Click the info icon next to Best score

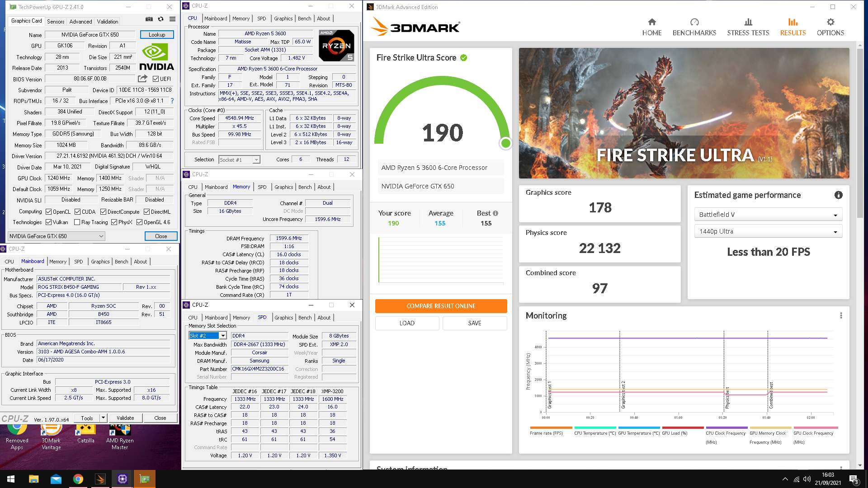[x=495, y=213]
